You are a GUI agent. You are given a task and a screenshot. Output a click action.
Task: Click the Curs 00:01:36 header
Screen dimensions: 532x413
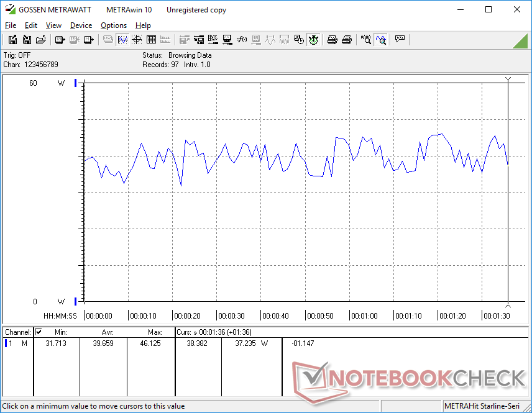click(x=214, y=332)
